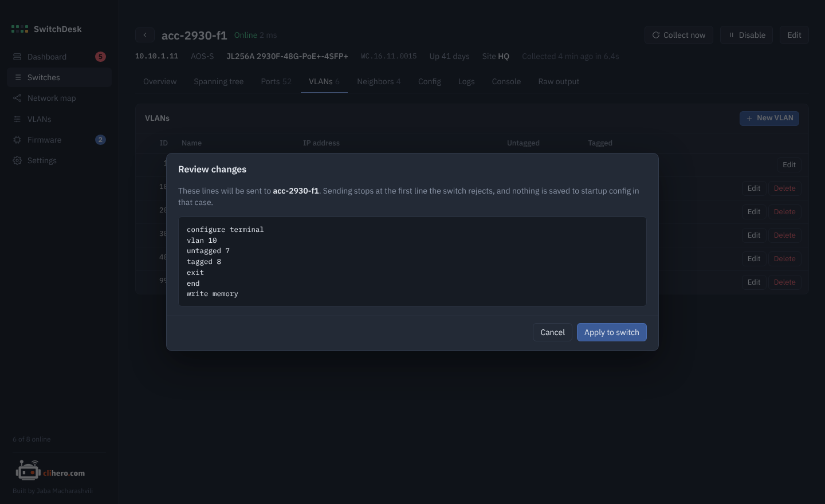
Task: Open the Neighbors tab
Action: coord(379,81)
